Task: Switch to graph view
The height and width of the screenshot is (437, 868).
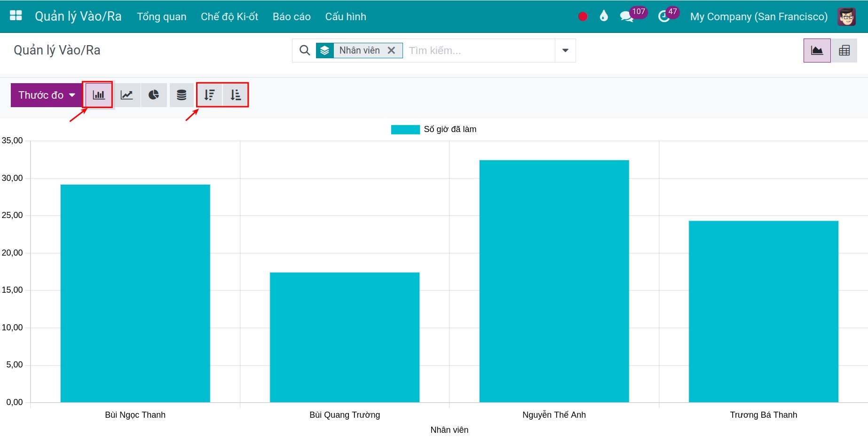Action: 817,50
